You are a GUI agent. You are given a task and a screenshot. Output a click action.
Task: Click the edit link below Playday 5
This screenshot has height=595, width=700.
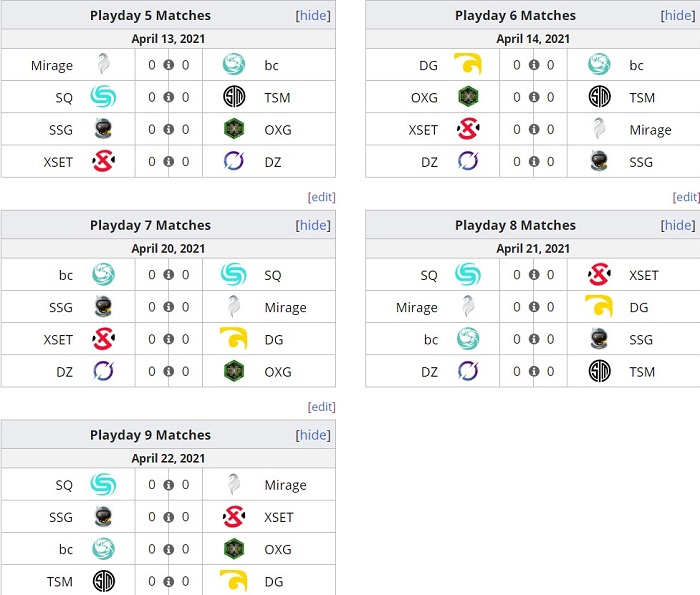click(321, 197)
